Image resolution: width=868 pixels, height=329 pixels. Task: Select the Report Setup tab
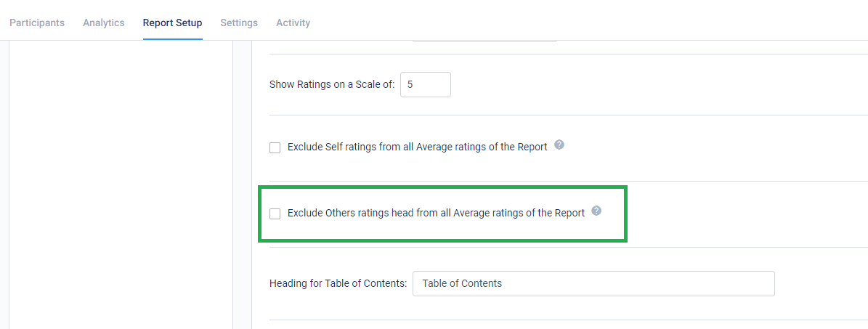pos(172,23)
